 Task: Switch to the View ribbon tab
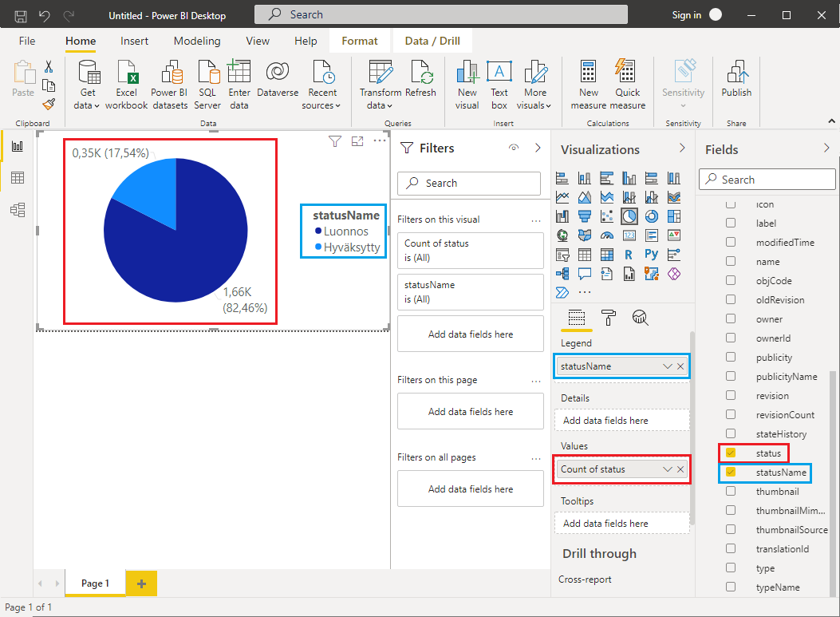point(257,41)
